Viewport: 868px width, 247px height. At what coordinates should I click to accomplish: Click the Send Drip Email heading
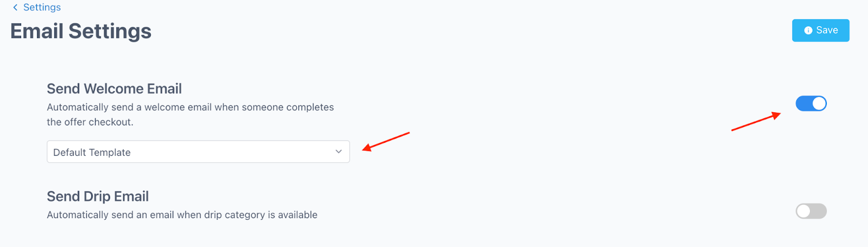coord(98,197)
